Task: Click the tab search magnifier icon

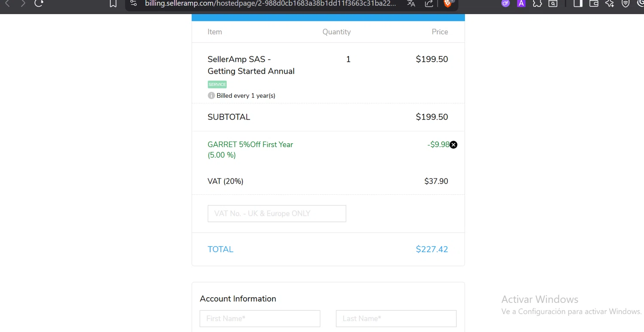Action: pyautogui.click(x=553, y=3)
